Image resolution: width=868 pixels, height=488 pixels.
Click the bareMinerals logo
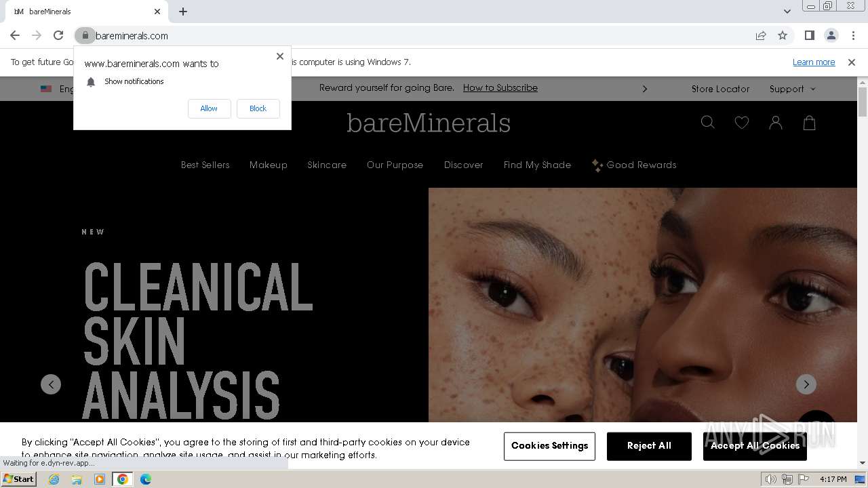click(x=429, y=123)
